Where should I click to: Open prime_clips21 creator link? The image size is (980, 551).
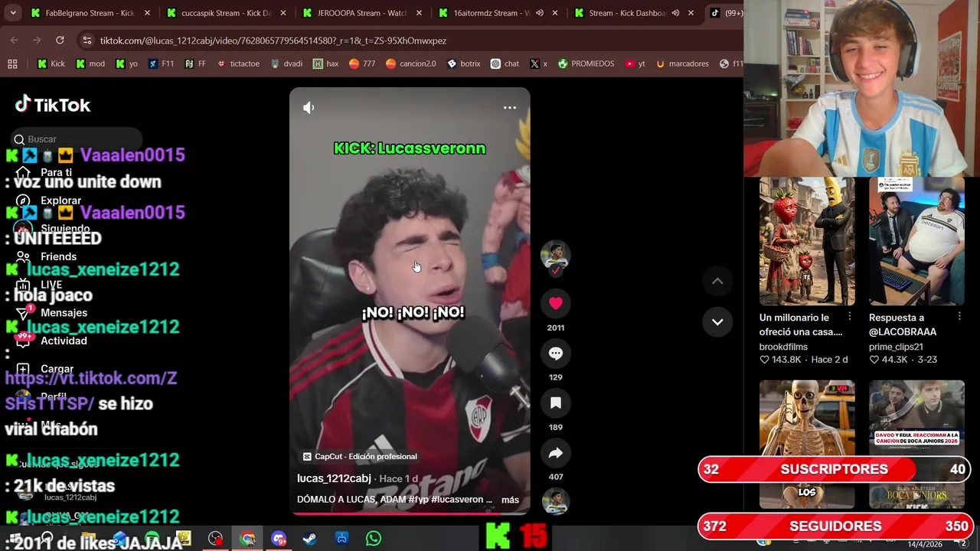(896, 347)
